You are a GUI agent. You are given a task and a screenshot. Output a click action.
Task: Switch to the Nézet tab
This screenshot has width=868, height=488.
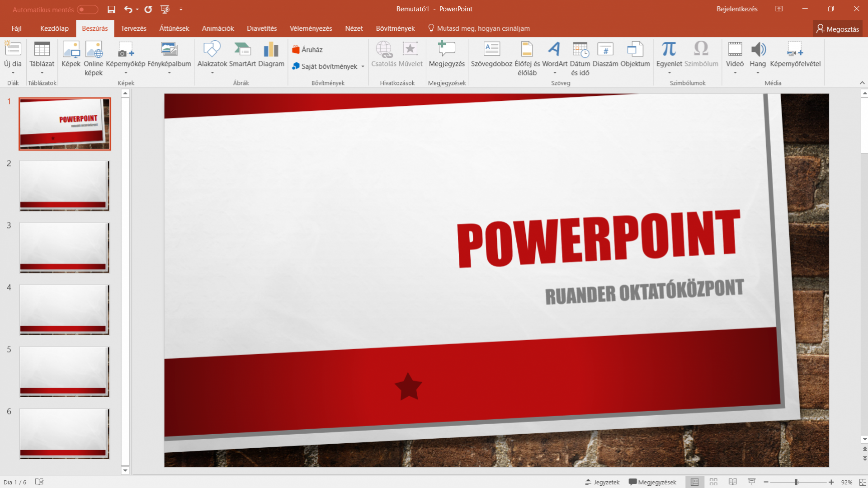click(x=354, y=28)
